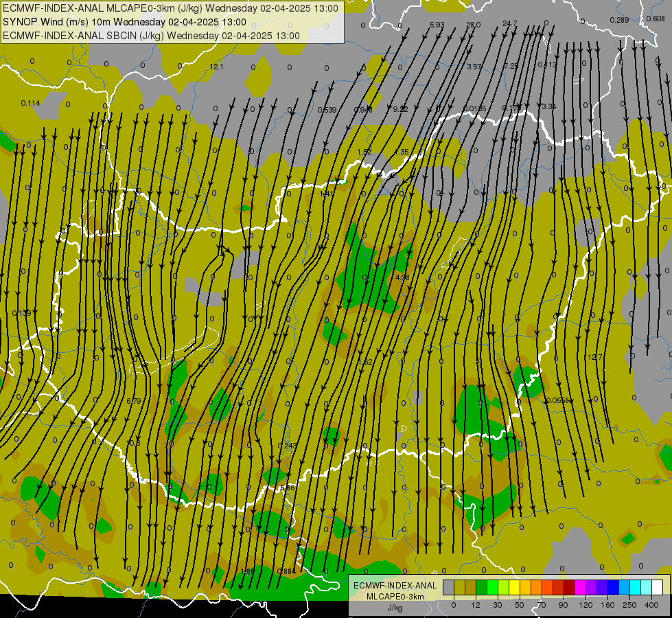Click the map value 5.93

point(437,25)
